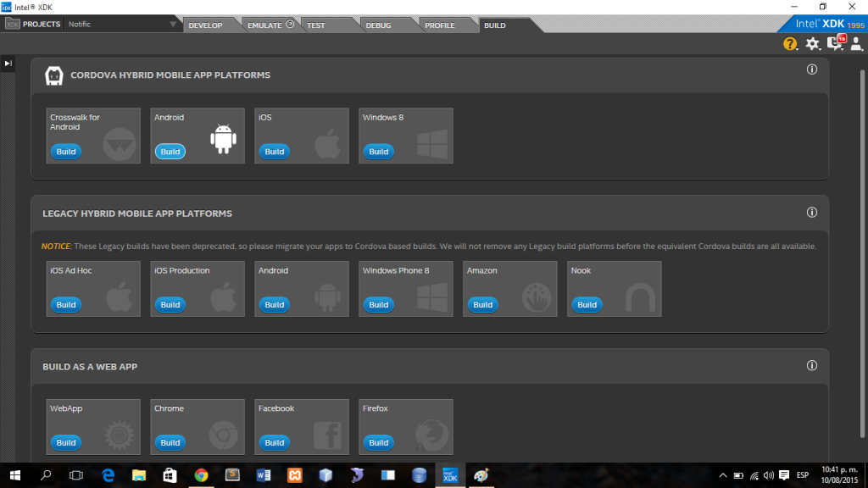Build as a Facebook app
The height and width of the screenshot is (488, 868).
tap(274, 442)
